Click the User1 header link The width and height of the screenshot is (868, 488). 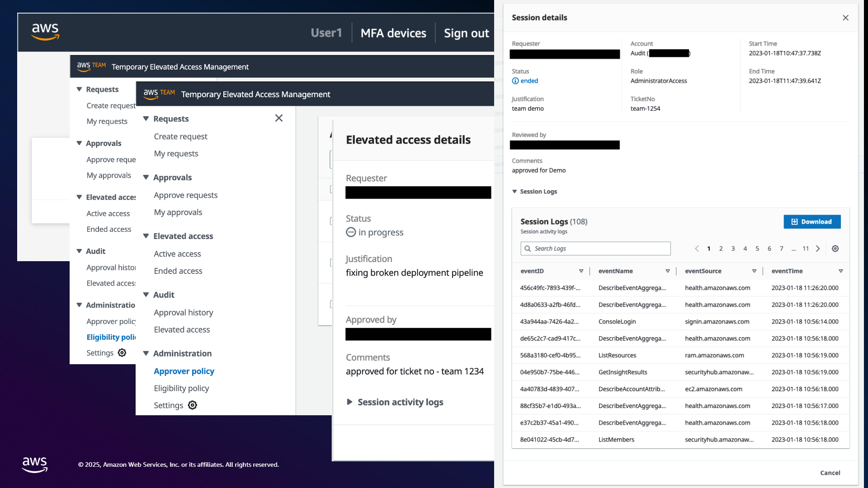coord(326,33)
